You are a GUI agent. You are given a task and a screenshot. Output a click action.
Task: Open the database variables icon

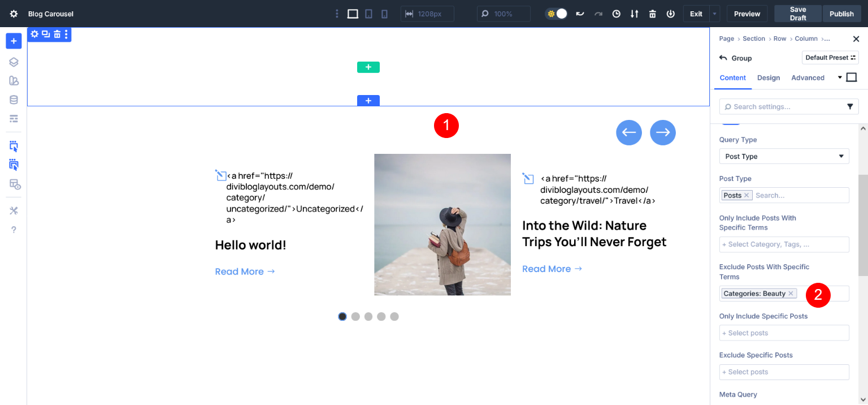pos(14,100)
